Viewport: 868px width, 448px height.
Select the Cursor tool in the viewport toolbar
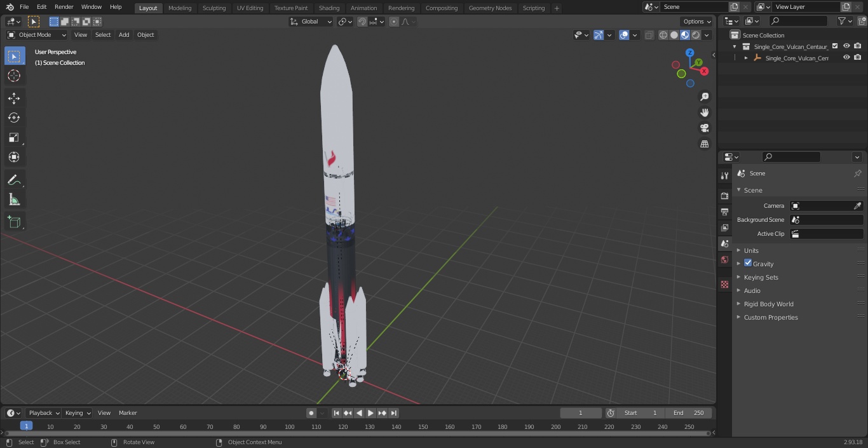(x=14, y=76)
